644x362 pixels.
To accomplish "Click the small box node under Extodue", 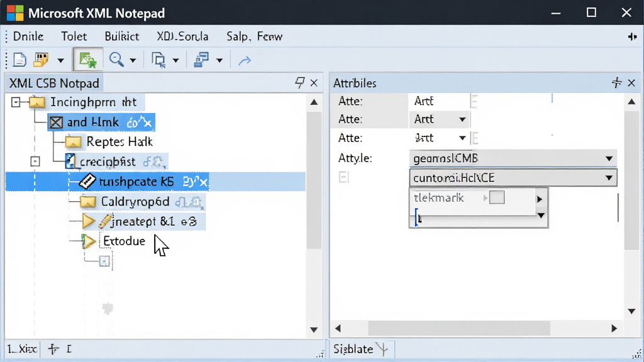I will 104,261.
